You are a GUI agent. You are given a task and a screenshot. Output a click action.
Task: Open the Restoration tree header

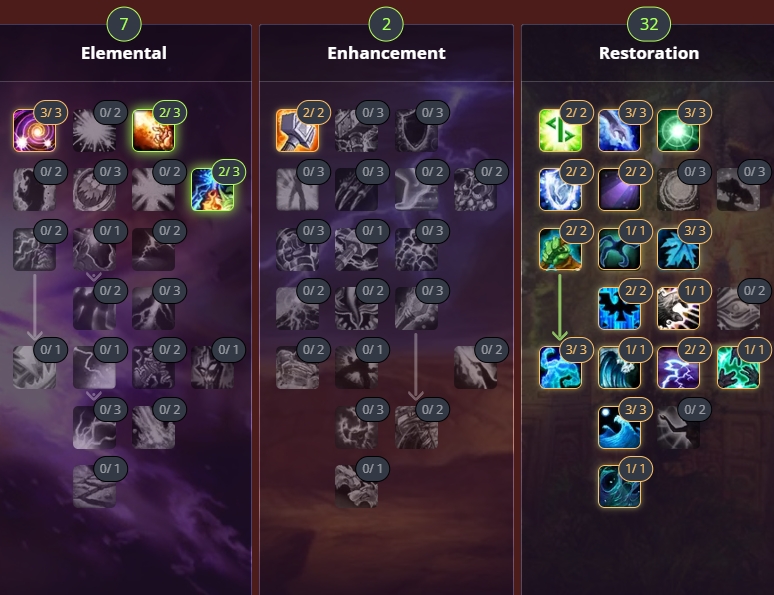point(649,53)
